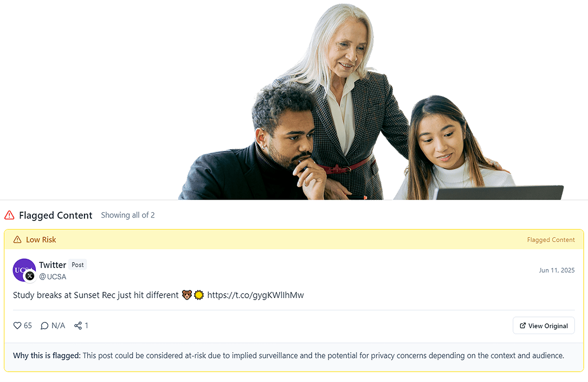Click the Flagged Content heading
Screen dimensions: 588x382
pyautogui.click(x=55, y=215)
